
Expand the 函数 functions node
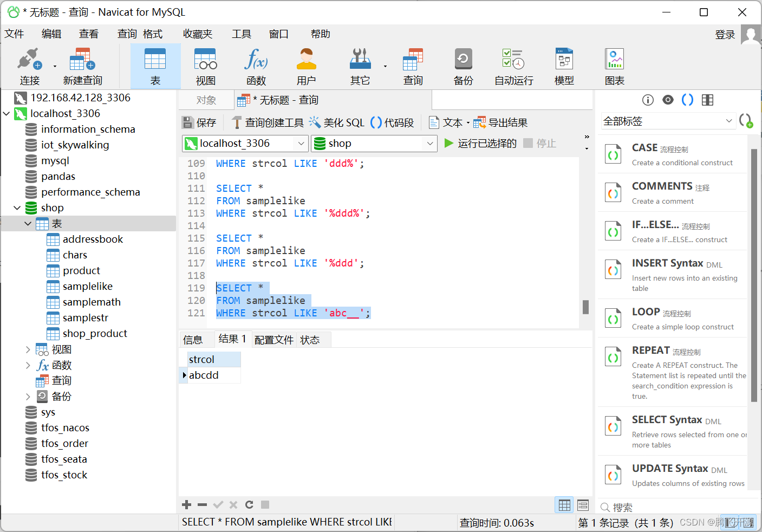click(28, 365)
